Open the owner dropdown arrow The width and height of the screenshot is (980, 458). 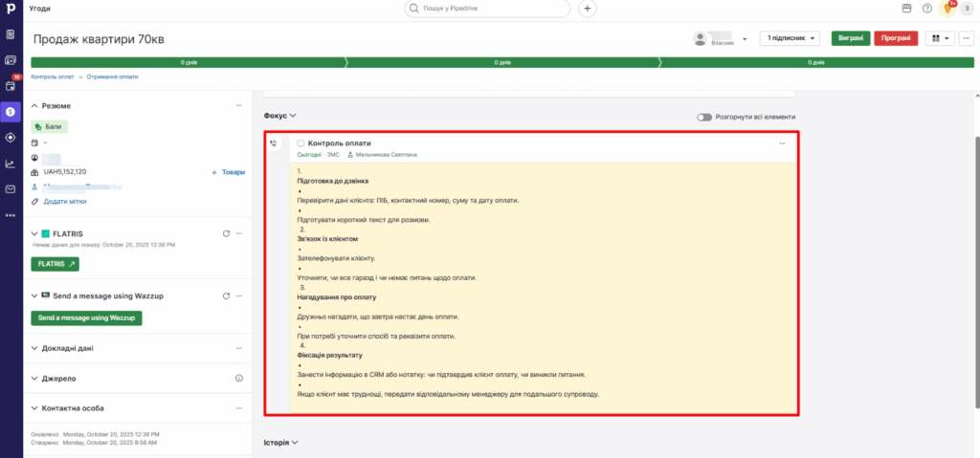pyautogui.click(x=745, y=39)
